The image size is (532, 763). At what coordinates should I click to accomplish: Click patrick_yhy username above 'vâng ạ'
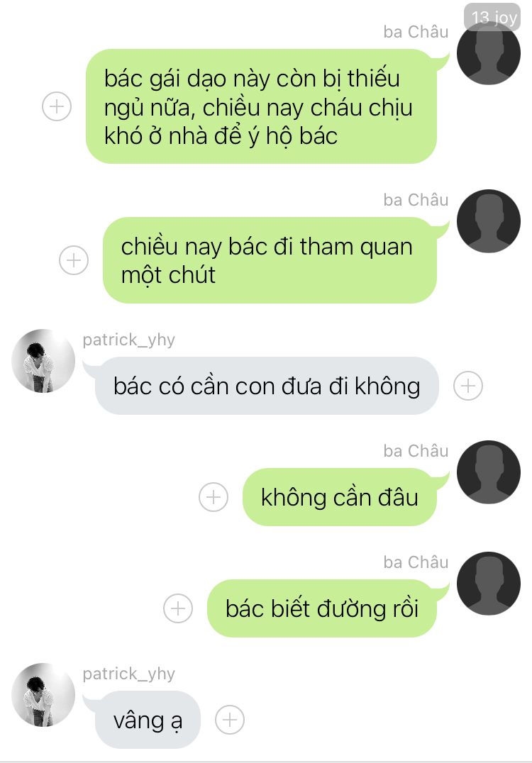[x=128, y=674]
